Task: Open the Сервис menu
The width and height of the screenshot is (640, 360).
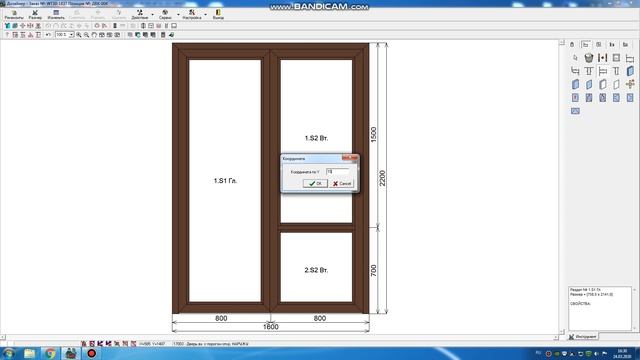Action: pos(165,15)
